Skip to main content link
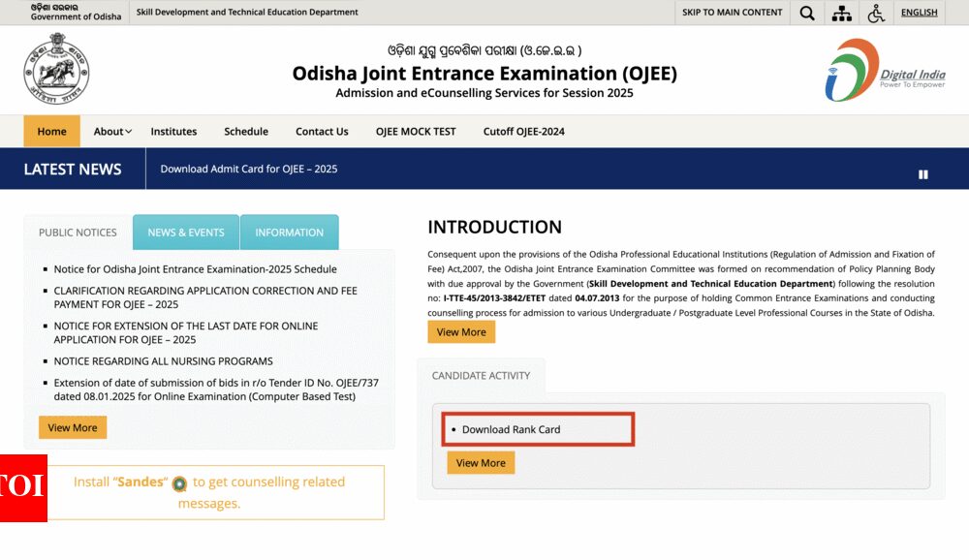Image resolution: width=969 pixels, height=560 pixels. (732, 13)
